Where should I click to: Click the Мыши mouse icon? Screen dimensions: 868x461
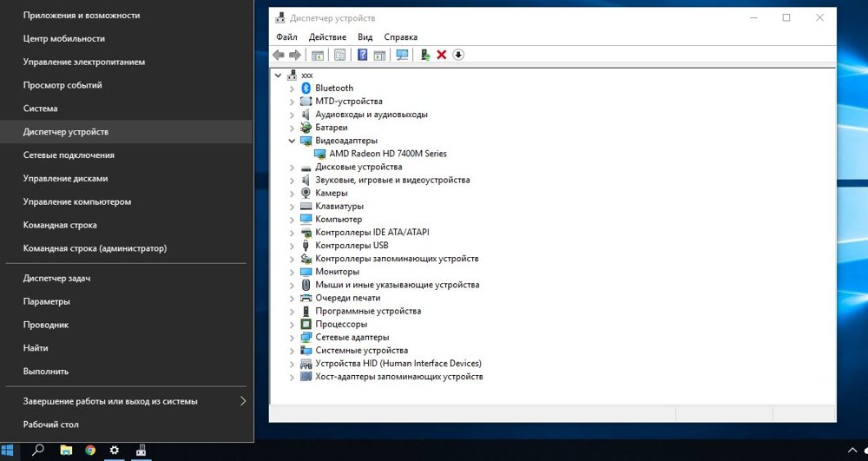pyautogui.click(x=306, y=285)
